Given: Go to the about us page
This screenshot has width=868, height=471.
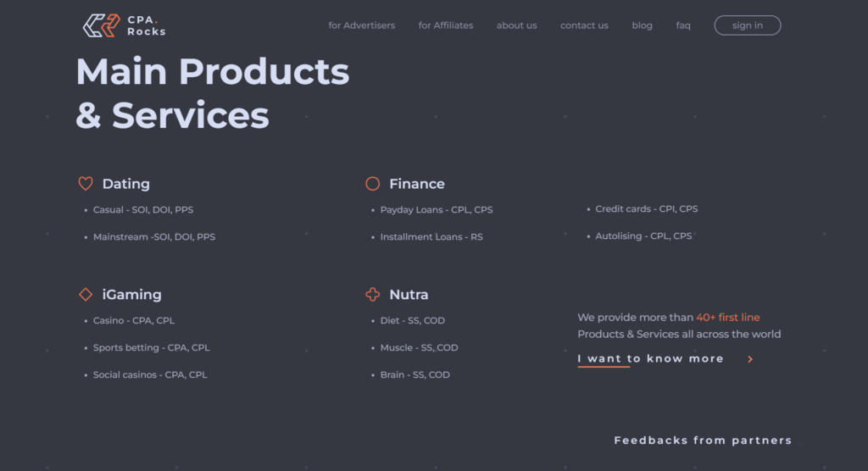Looking at the screenshot, I should tap(516, 25).
